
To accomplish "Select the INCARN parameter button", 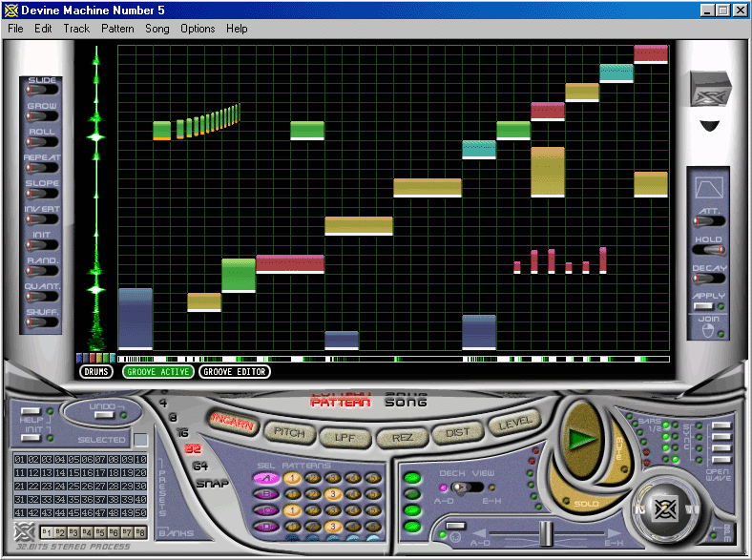I will click(x=233, y=423).
